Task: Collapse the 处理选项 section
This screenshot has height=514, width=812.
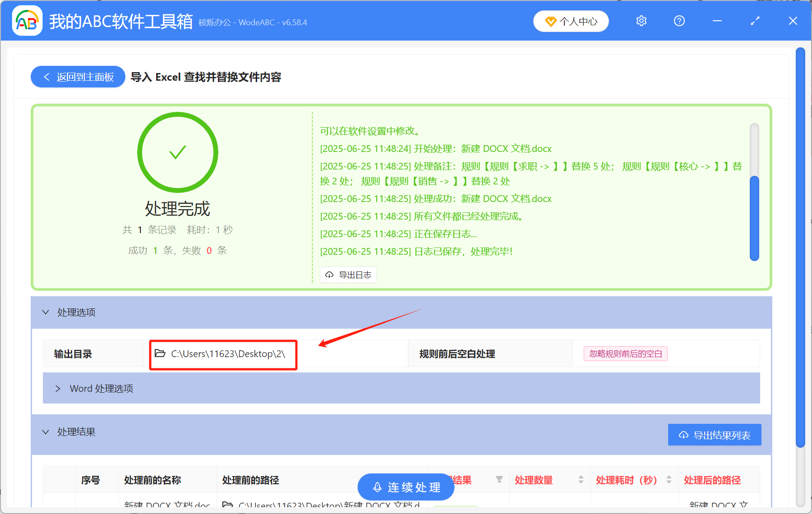Action: [x=45, y=312]
